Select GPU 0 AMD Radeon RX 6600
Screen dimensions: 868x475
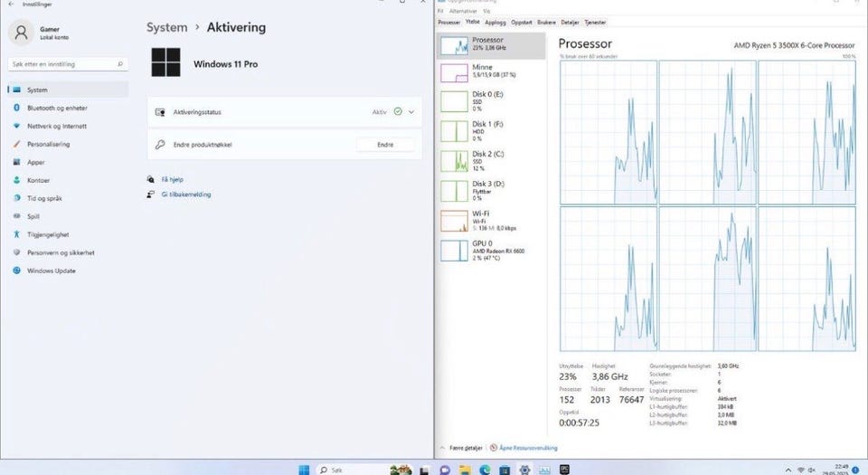coord(491,251)
